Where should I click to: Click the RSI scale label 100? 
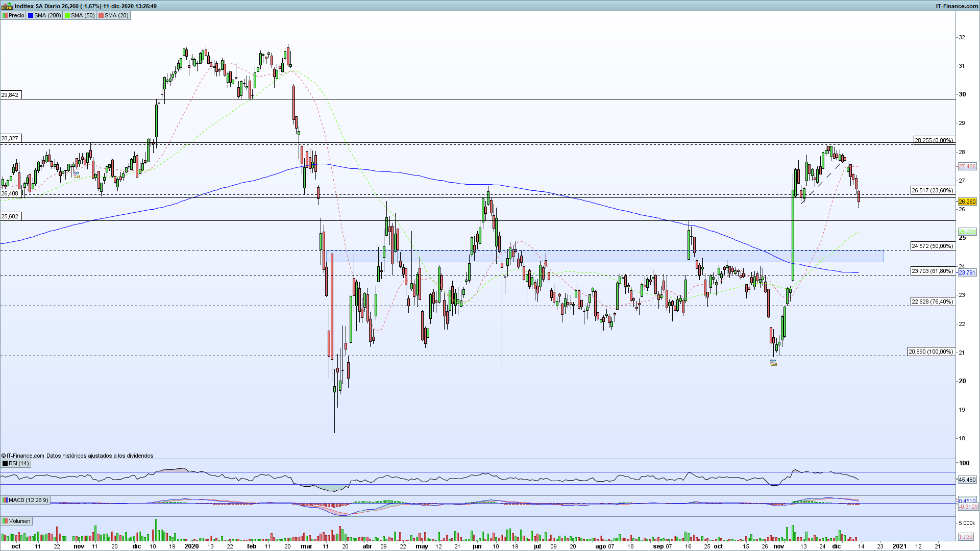(x=964, y=463)
